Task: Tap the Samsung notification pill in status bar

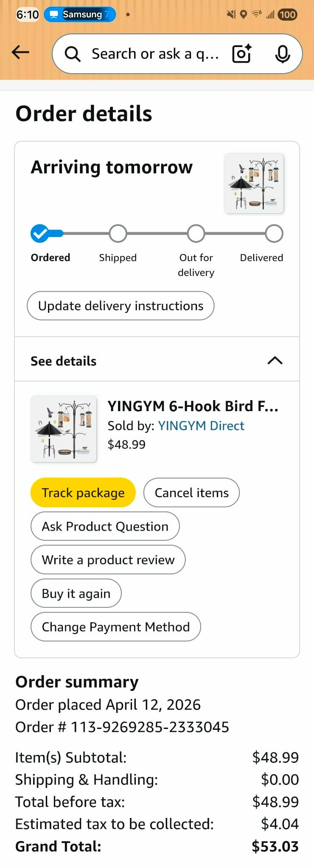Action: [80, 14]
